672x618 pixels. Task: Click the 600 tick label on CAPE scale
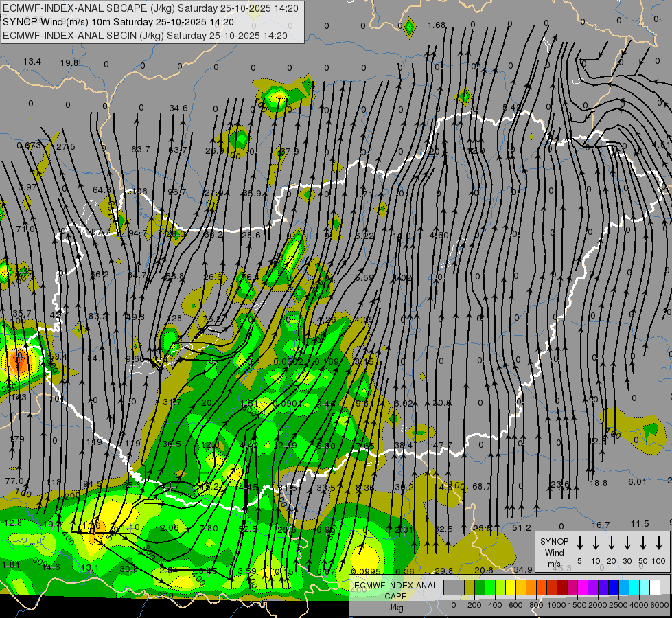point(515,605)
